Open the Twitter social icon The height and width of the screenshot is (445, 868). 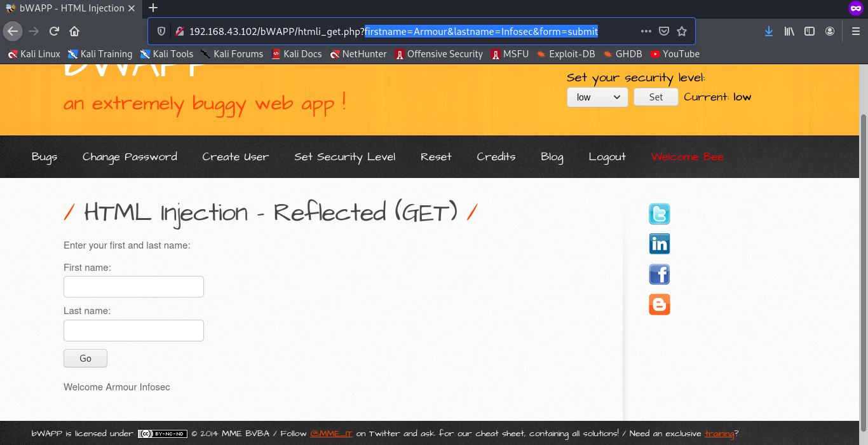pos(659,214)
